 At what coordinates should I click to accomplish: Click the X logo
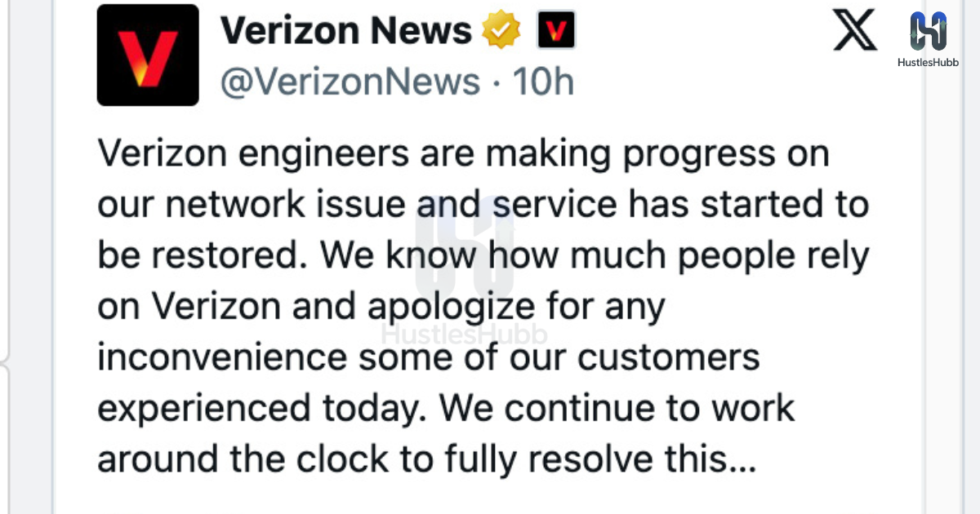[855, 31]
